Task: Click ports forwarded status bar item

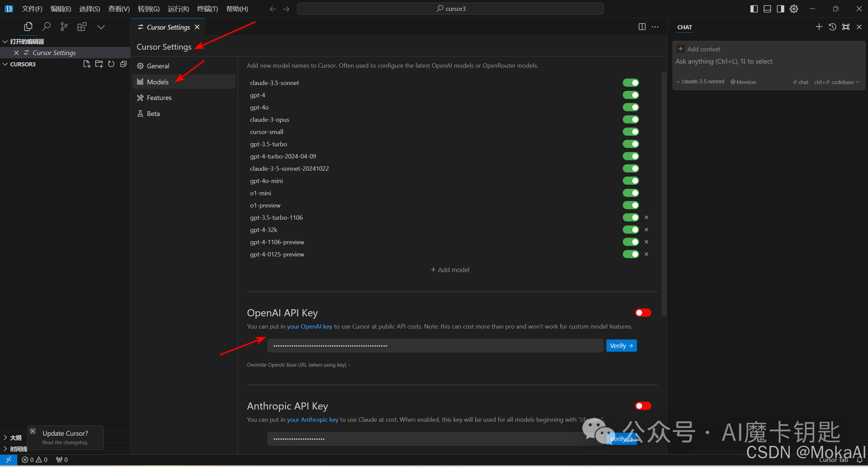Action: [x=62, y=460]
